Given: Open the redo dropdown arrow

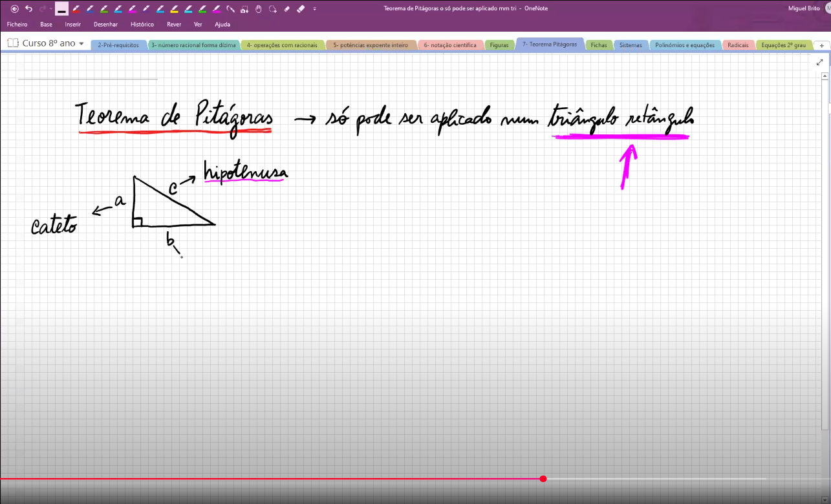Looking at the screenshot, I should coord(51,9).
